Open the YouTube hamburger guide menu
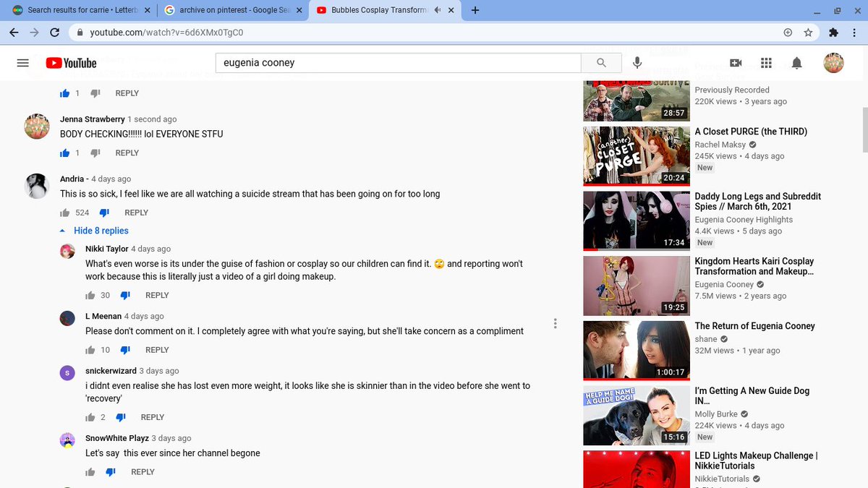 22,63
